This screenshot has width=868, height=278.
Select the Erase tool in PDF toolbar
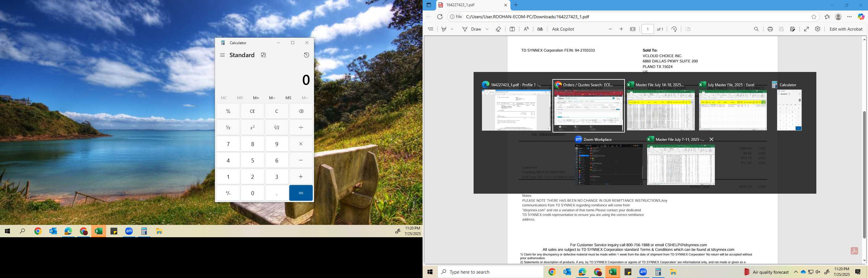pos(498,29)
